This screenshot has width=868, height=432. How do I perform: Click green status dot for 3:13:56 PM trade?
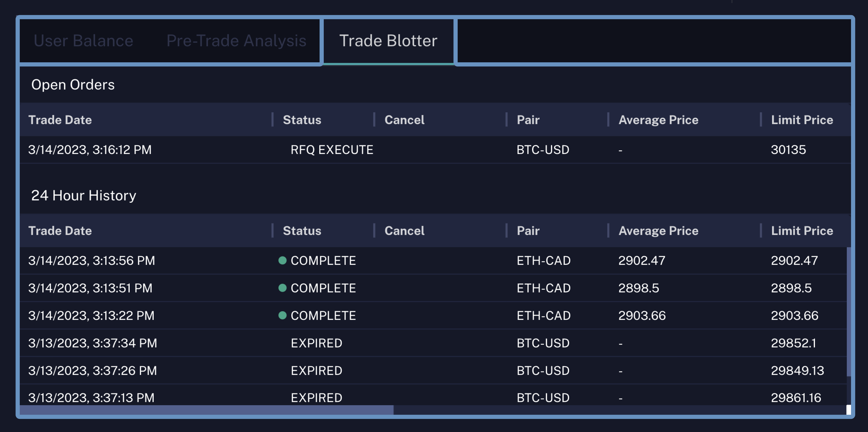pos(282,260)
